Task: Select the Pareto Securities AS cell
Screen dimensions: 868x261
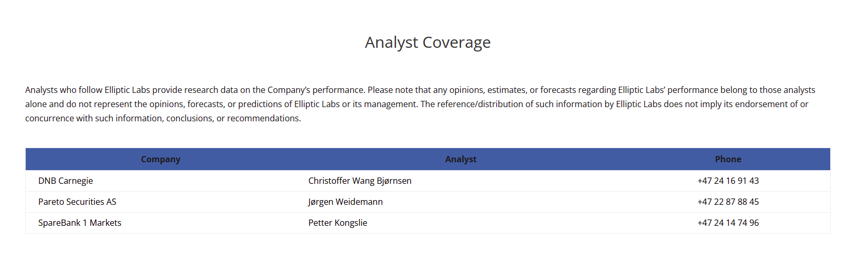Action: pyautogui.click(x=77, y=202)
